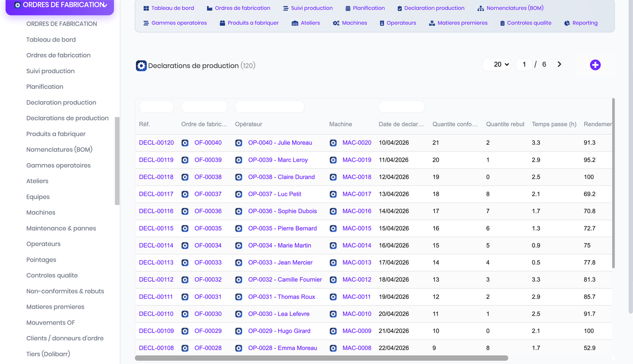Click the Gammes operatoires icon in top nav
The image size is (633, 364).
click(x=146, y=23)
